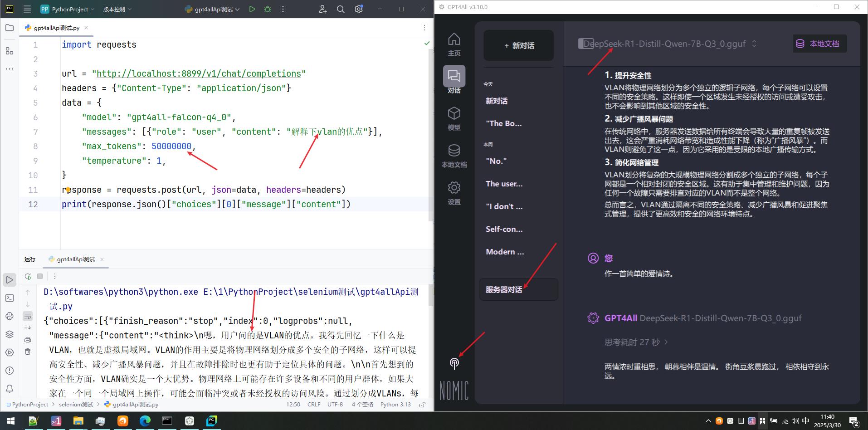Print the console output

[28, 340]
